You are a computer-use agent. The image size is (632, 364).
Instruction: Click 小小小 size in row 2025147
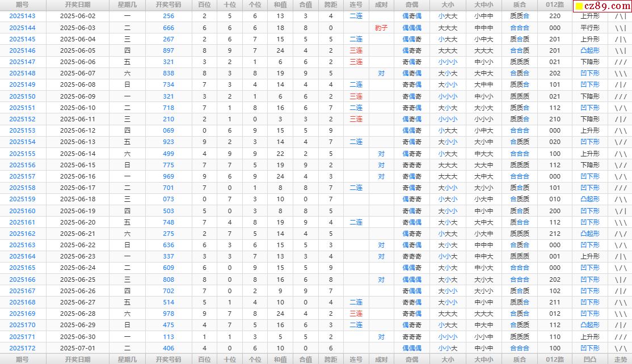click(x=448, y=62)
